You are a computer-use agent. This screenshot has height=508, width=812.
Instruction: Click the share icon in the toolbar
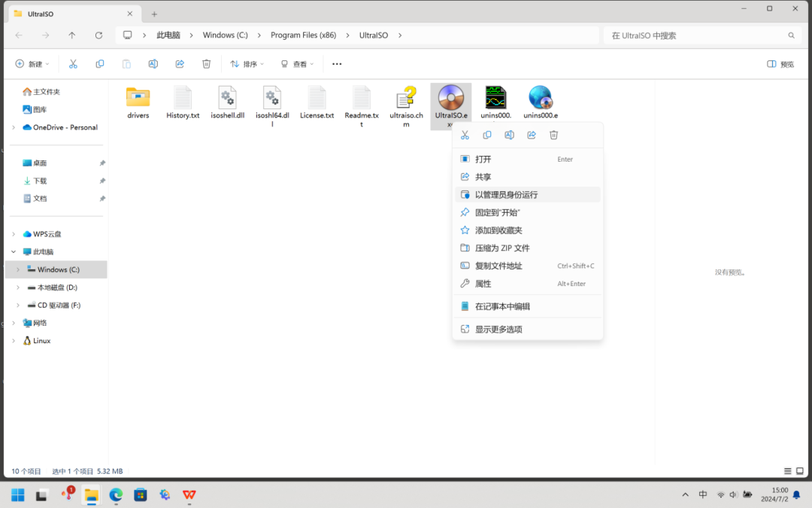(180, 64)
